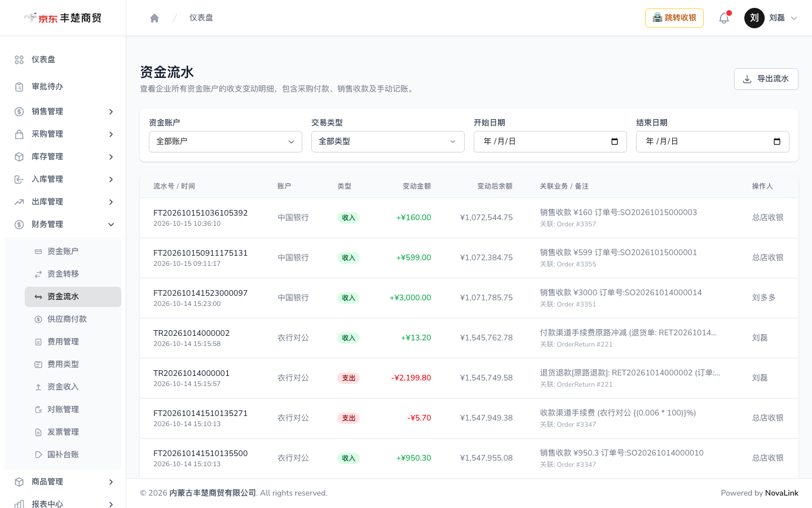Click the 国补台账 tag icon

pos(38,455)
